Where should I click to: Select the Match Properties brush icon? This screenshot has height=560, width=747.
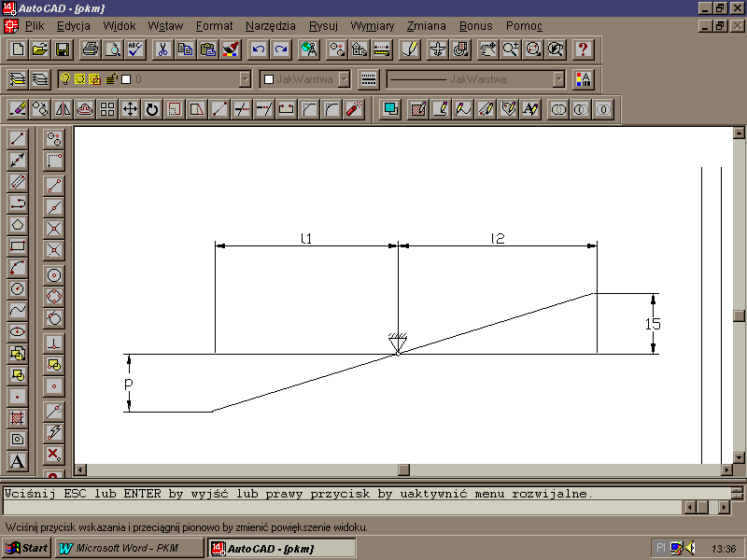230,49
